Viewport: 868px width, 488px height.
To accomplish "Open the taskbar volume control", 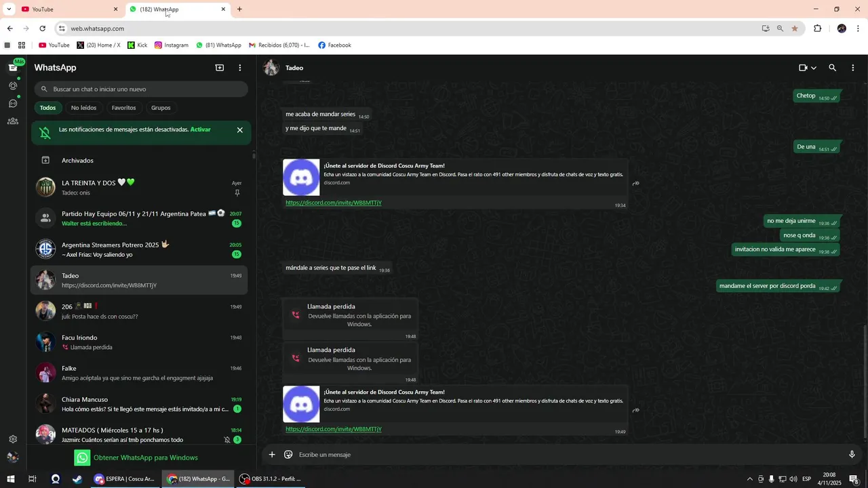I will point(793,479).
